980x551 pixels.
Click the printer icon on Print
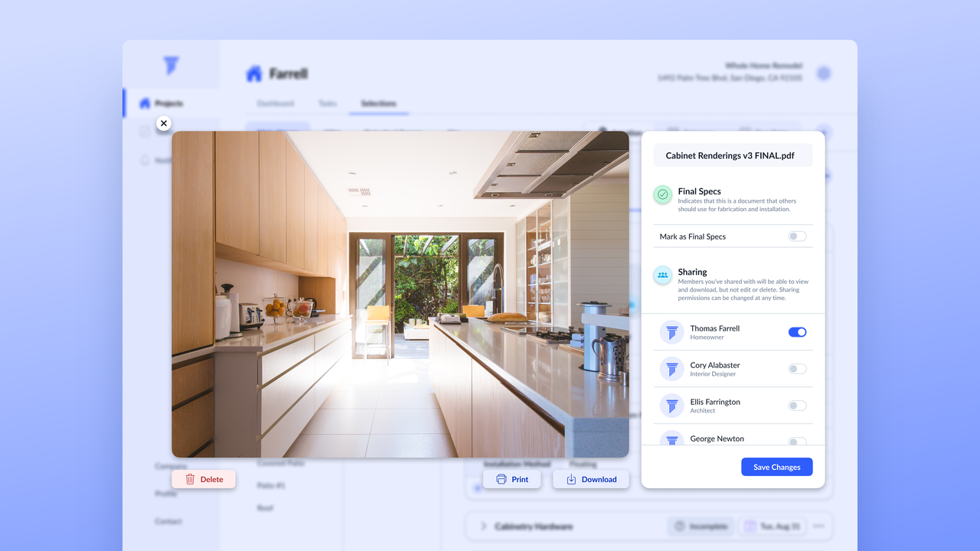501,479
